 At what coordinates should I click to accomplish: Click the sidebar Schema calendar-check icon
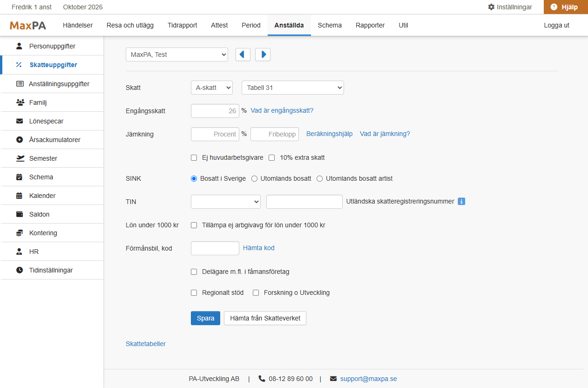click(x=19, y=177)
